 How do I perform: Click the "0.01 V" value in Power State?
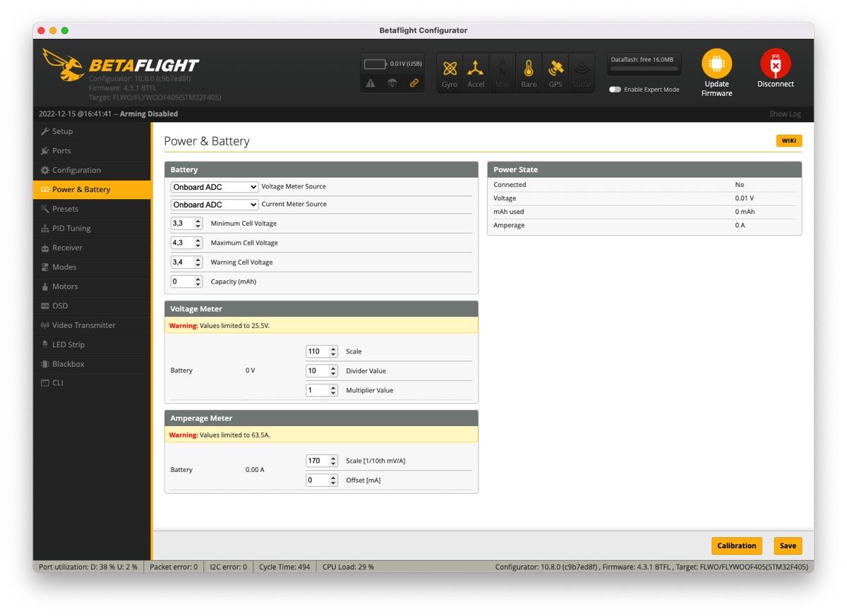pyautogui.click(x=744, y=198)
